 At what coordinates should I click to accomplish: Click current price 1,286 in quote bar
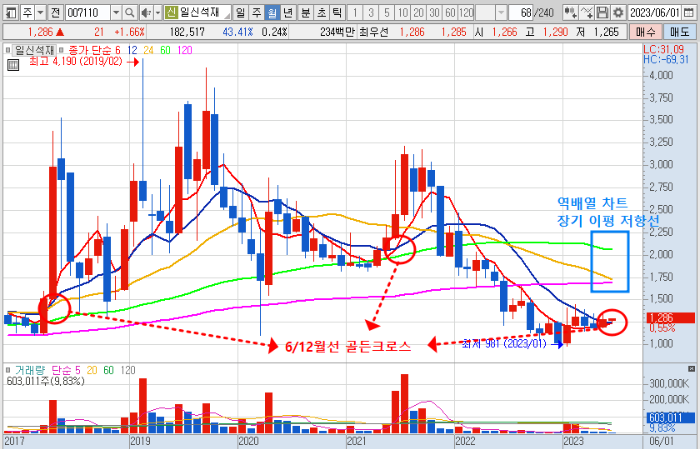40,32
